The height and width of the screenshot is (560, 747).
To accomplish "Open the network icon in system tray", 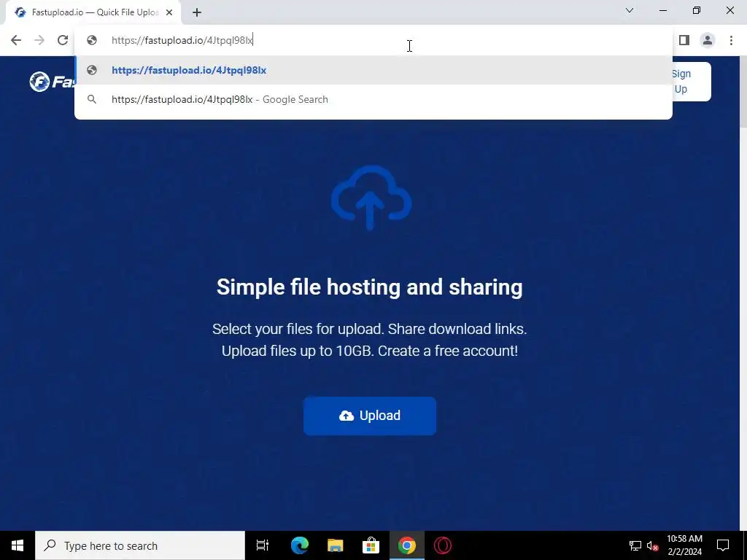I will tap(635, 545).
